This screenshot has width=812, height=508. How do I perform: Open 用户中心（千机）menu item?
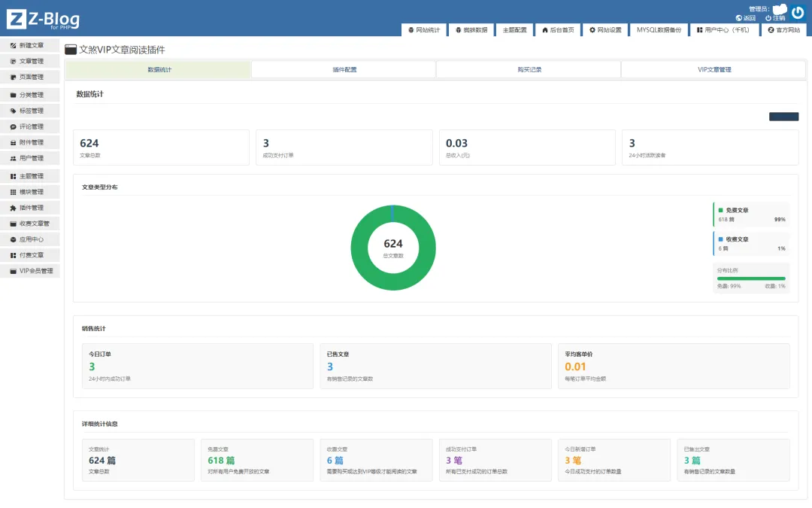723,30
